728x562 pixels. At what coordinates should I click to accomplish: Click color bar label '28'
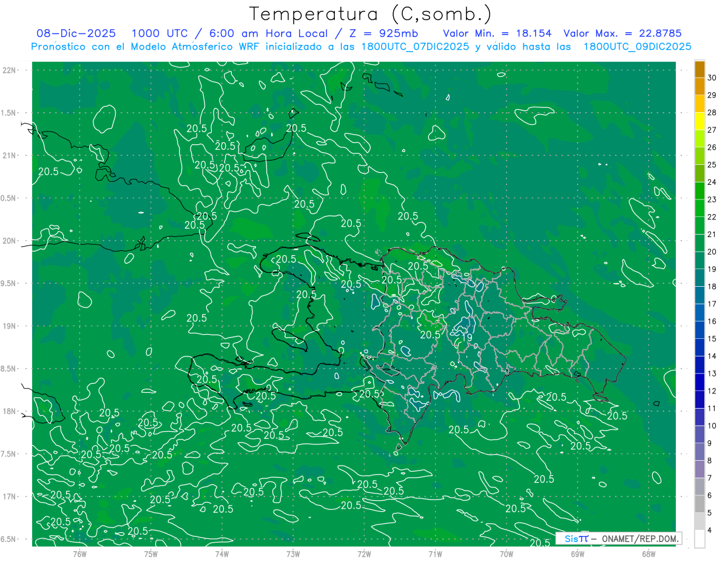(712, 112)
